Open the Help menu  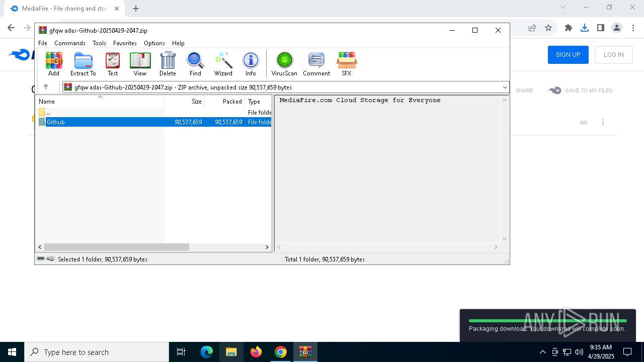pyautogui.click(x=178, y=43)
